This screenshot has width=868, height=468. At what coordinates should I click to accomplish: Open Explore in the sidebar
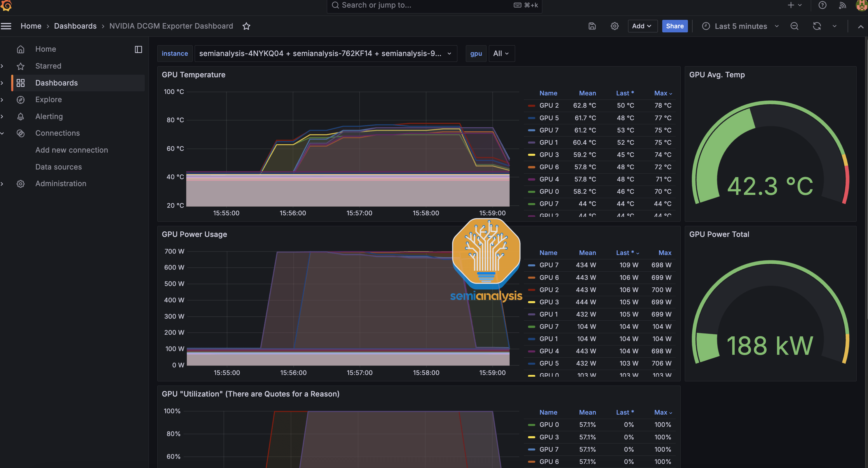click(x=48, y=99)
